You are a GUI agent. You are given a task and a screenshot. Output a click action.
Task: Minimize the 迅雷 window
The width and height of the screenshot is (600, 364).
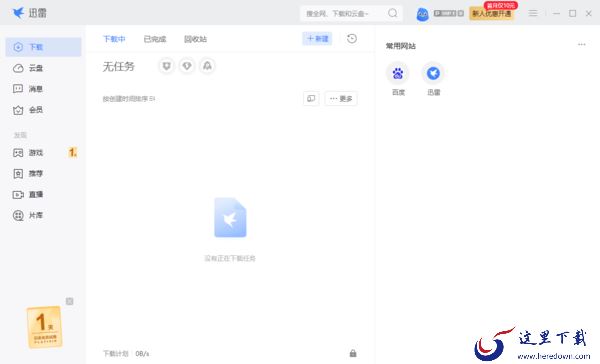pos(556,13)
